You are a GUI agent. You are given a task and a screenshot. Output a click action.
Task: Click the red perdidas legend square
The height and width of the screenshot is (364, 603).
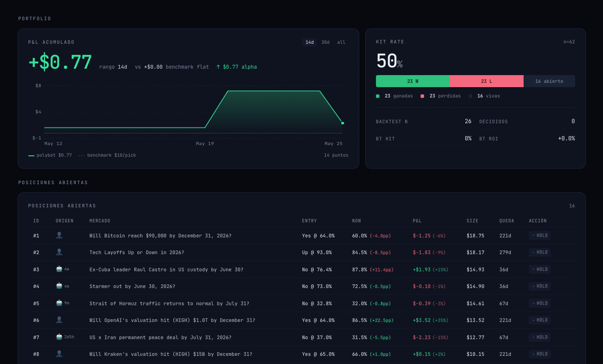[422, 96]
